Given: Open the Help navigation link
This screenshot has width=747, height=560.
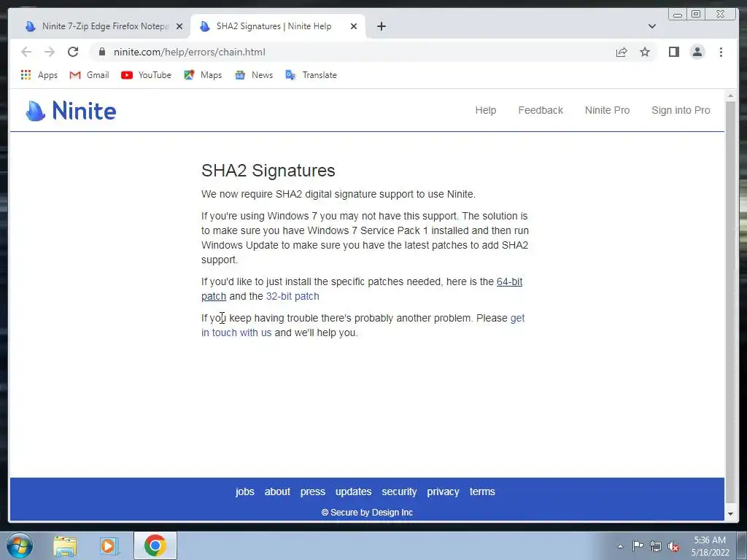Looking at the screenshot, I should coord(485,110).
